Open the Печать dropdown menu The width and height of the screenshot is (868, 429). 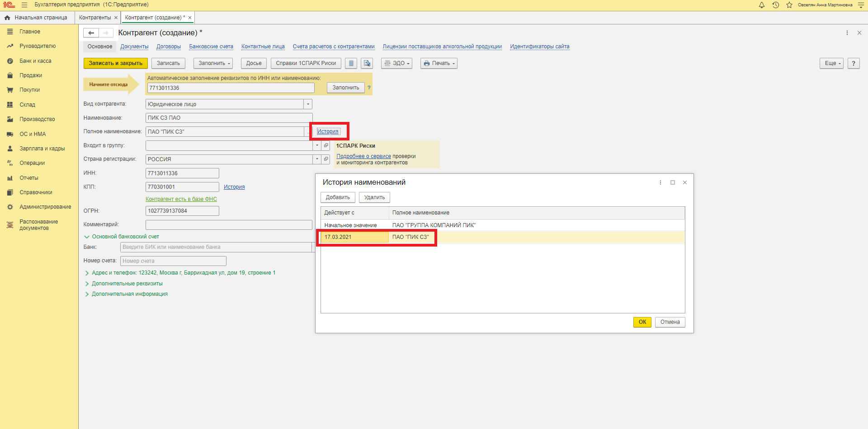tap(439, 63)
